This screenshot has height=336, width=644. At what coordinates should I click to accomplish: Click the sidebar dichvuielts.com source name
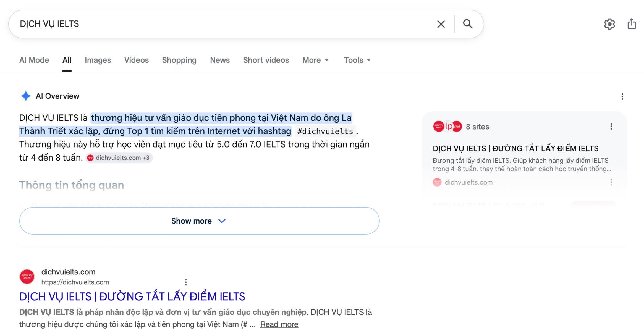coord(469,182)
